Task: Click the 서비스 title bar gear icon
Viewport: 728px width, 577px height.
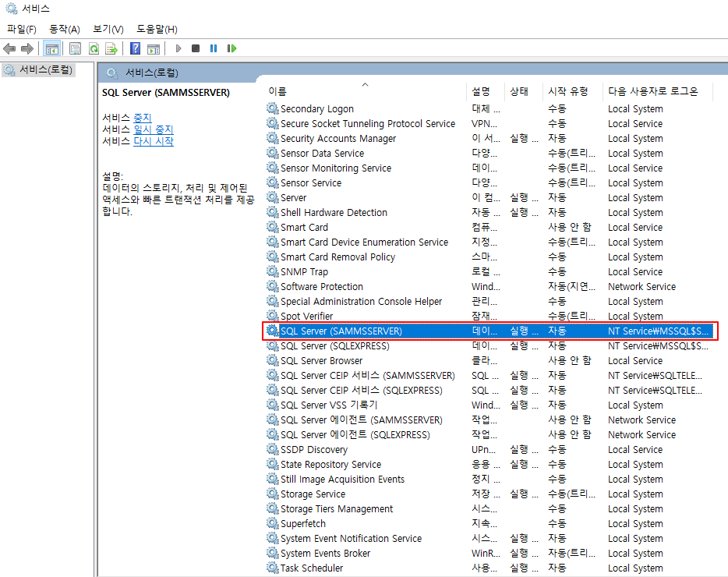Action: [x=11, y=9]
